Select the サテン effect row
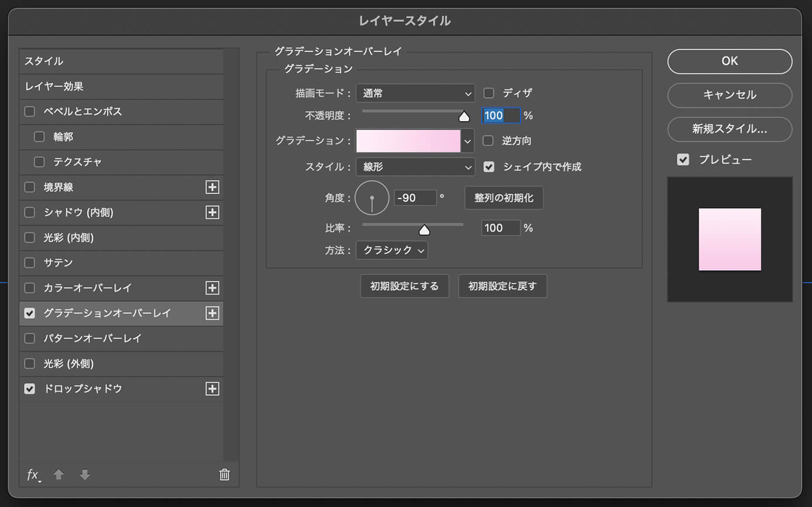 pos(121,263)
